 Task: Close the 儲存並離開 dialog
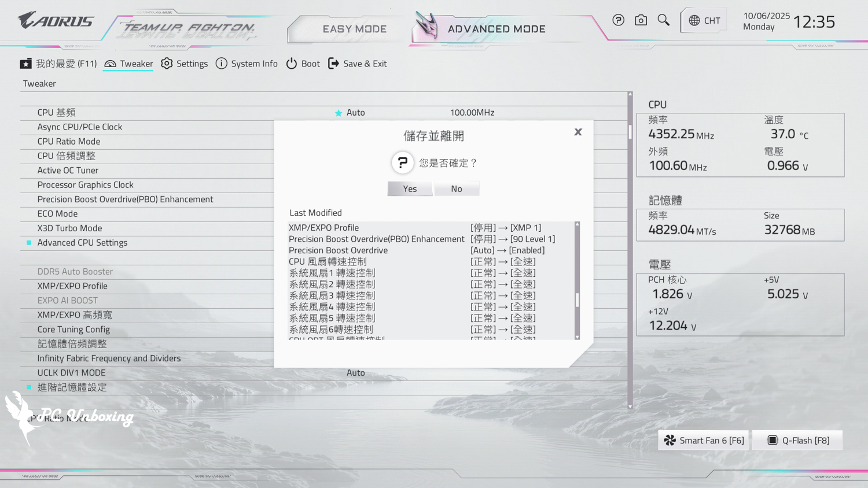[x=578, y=132]
